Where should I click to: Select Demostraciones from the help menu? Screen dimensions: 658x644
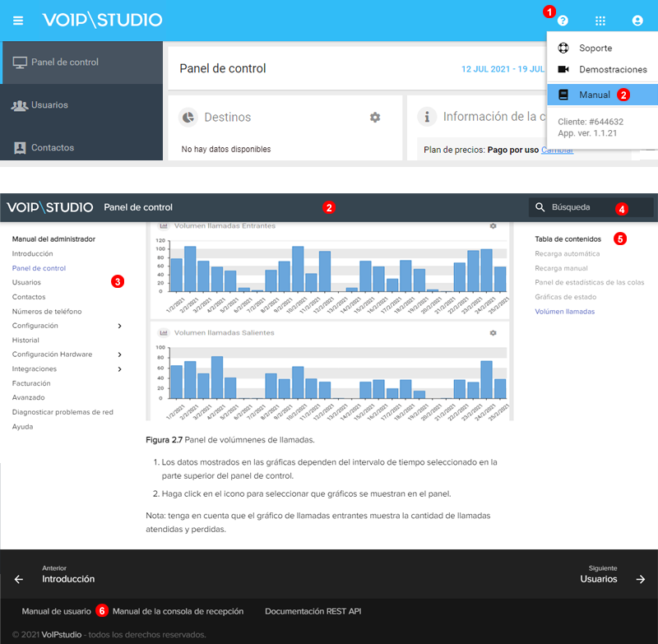pos(603,69)
